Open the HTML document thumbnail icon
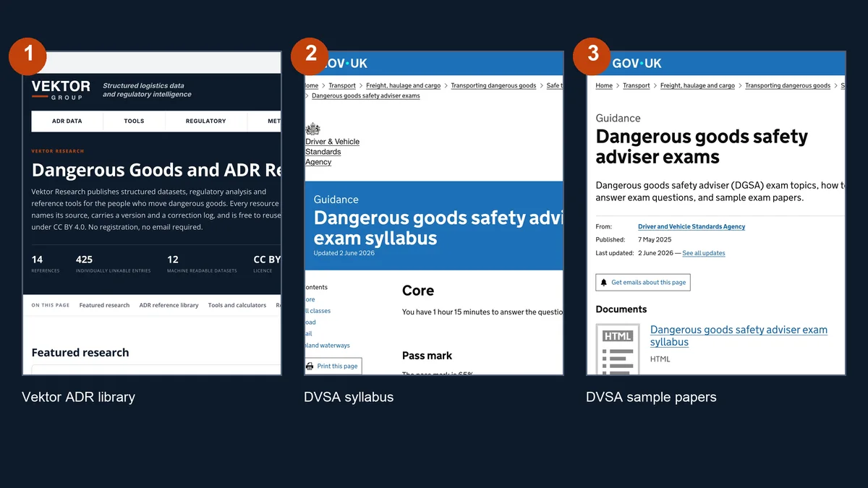868x488 pixels. tap(617, 349)
